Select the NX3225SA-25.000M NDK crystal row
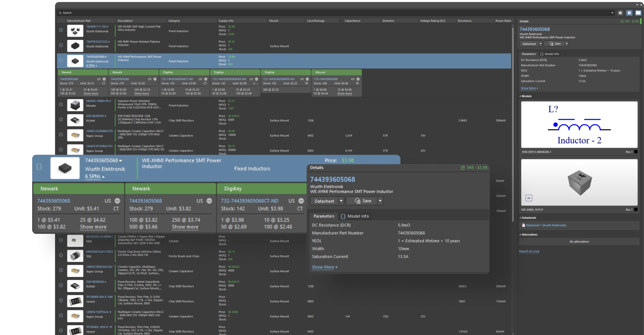This screenshot has width=644, height=335. pos(283,241)
